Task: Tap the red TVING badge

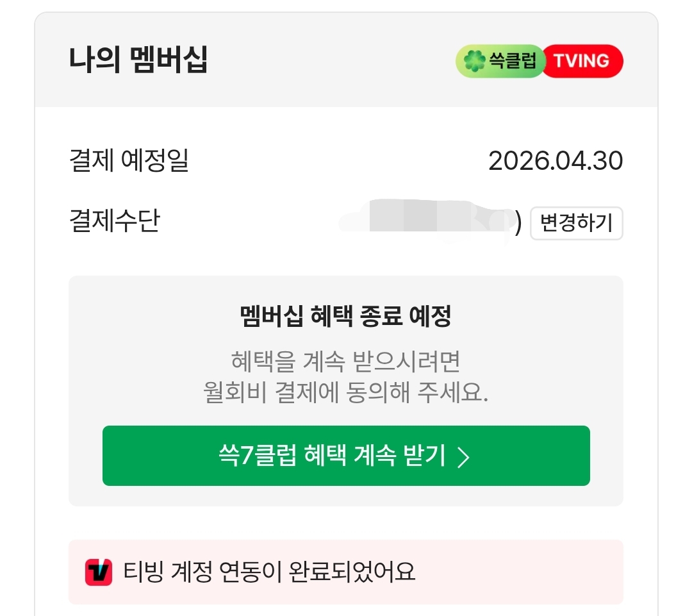Action: 582,61
